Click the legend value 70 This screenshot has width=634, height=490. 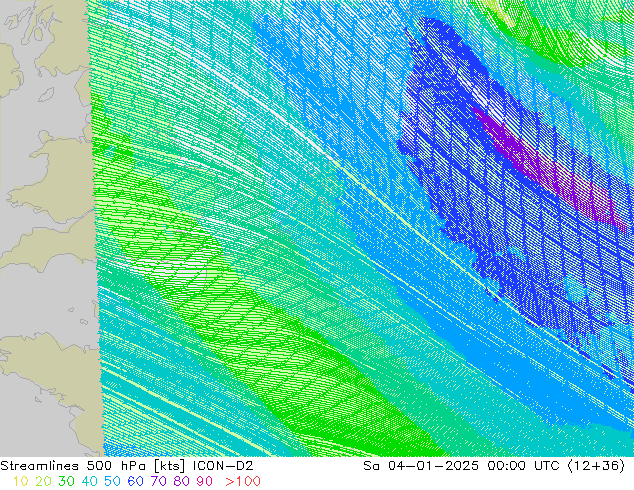pyautogui.click(x=158, y=482)
